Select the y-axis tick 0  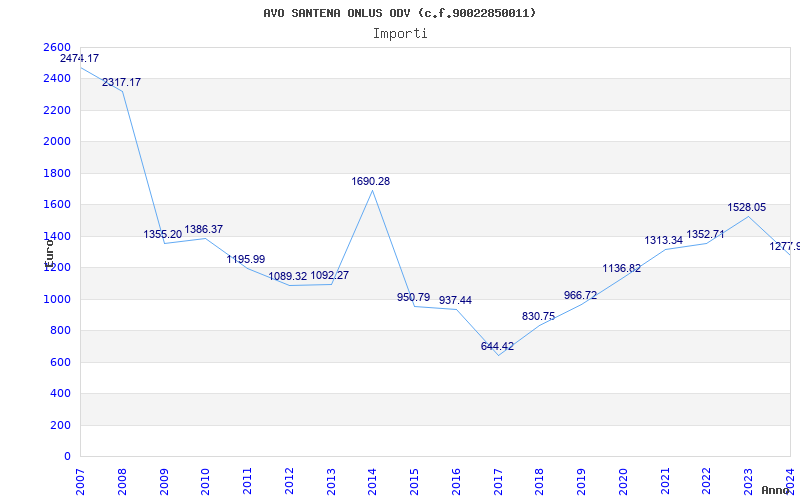coord(67,457)
